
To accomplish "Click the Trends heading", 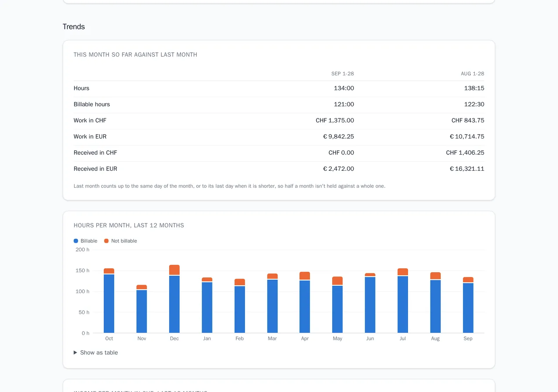I will tap(74, 27).
